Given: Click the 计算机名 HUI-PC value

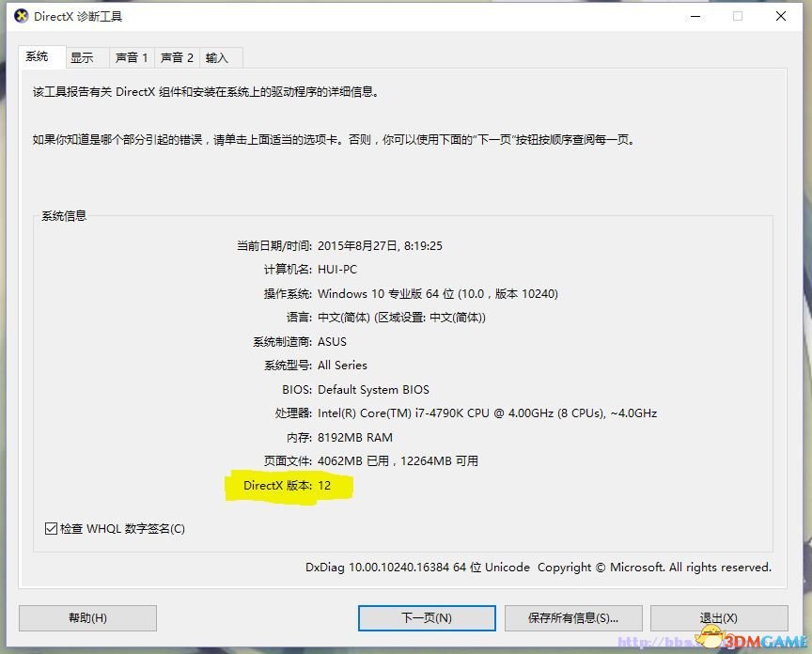Looking at the screenshot, I should coord(337,270).
